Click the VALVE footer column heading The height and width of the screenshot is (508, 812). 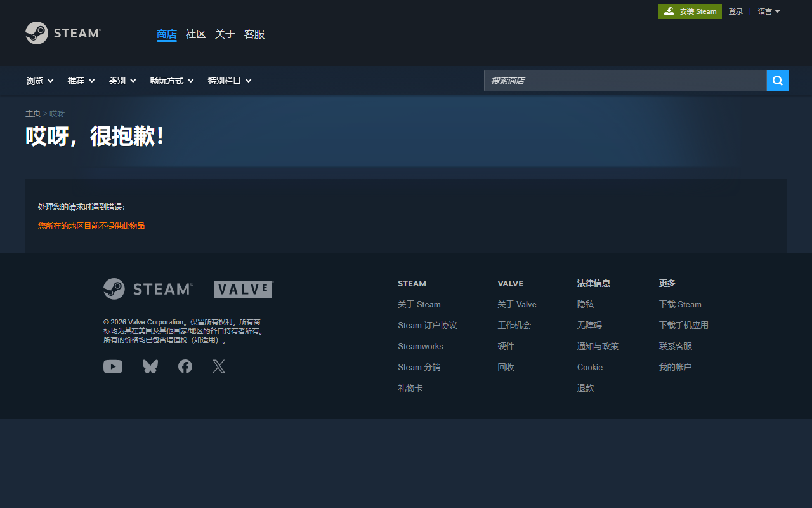coord(511,284)
